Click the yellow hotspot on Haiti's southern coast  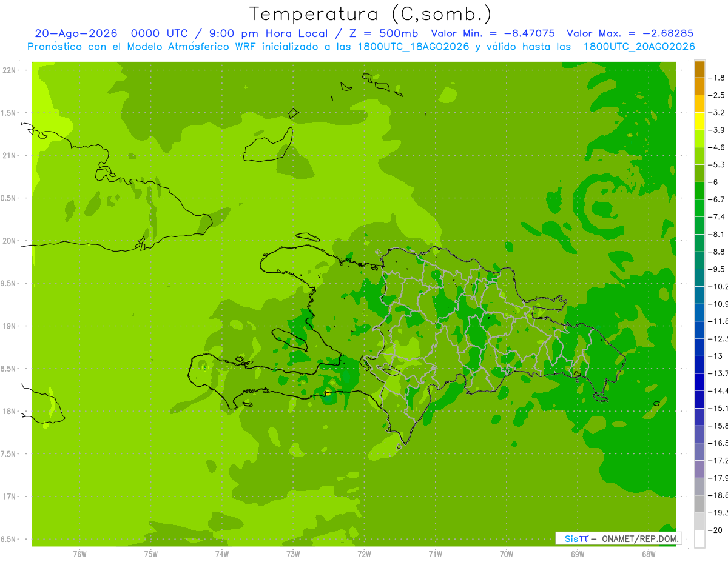[328, 393]
